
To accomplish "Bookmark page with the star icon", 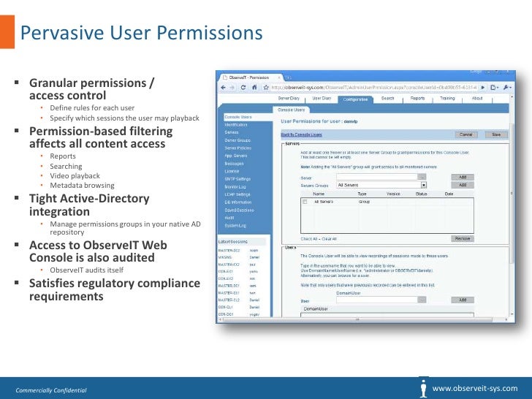I will point(266,88).
